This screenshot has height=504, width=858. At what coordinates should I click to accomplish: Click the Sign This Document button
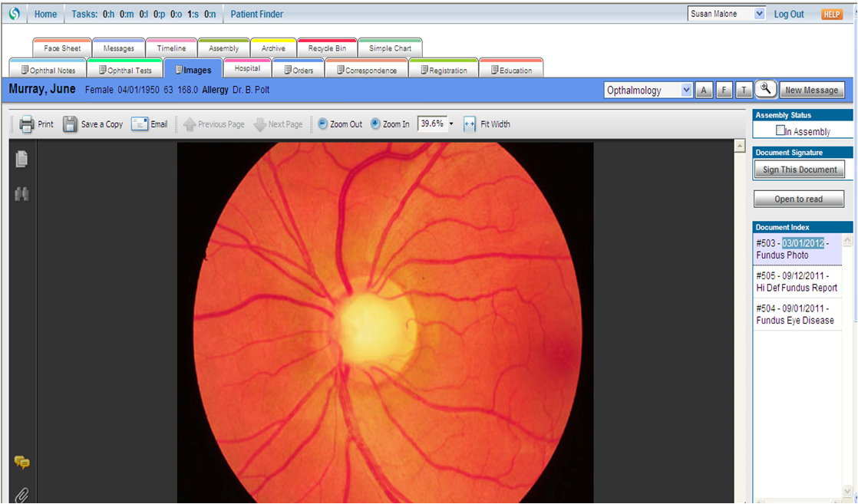click(799, 170)
